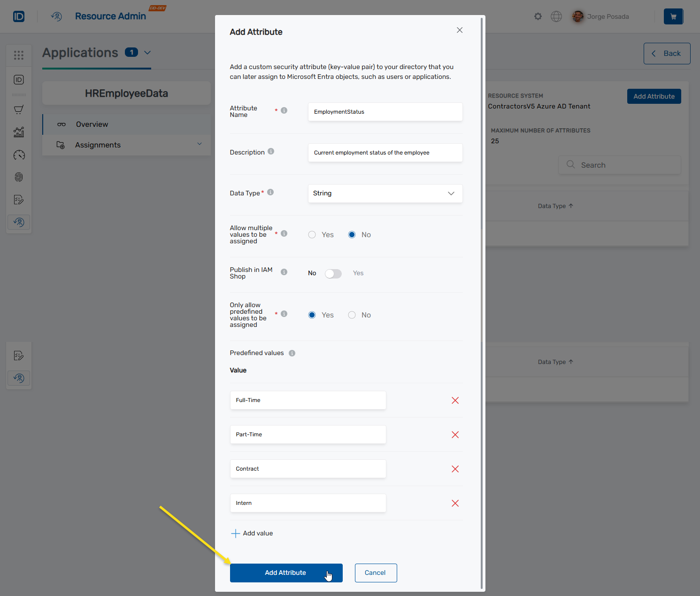Select the analytics chart sidebar icon

[x=19, y=132]
